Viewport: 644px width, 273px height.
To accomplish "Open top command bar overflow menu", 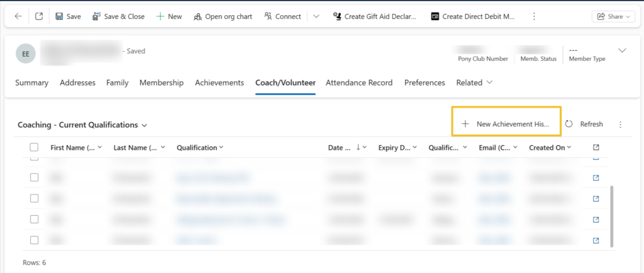I will point(534,16).
